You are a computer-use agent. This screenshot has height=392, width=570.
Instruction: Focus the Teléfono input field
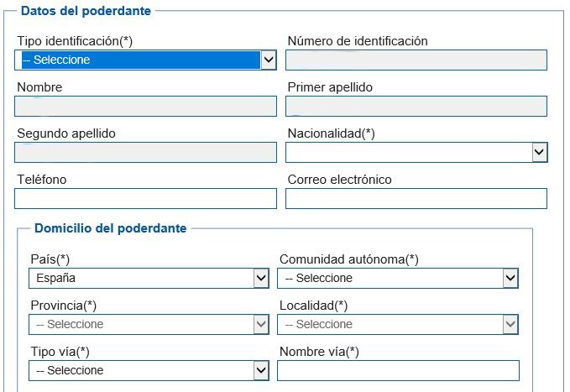pyautogui.click(x=145, y=198)
